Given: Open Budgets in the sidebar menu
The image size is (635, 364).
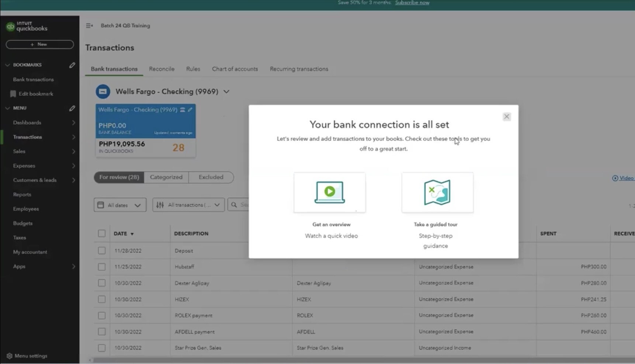Looking at the screenshot, I should click(x=23, y=223).
